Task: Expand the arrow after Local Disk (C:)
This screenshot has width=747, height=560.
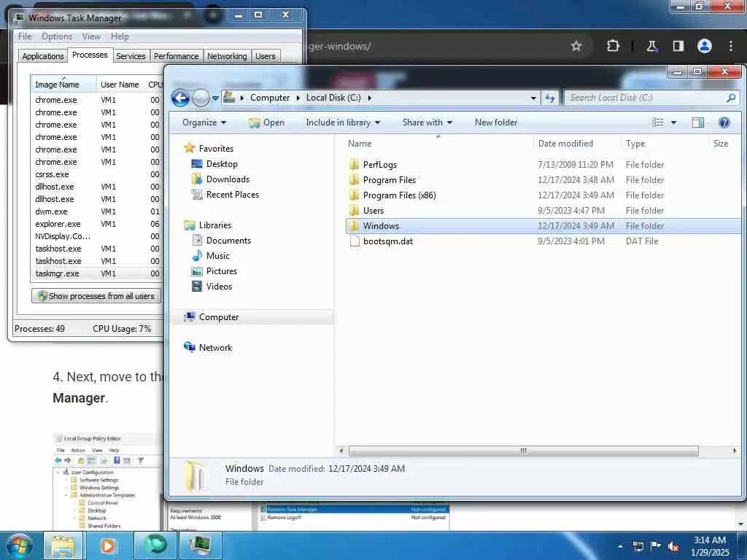Action: tap(369, 98)
